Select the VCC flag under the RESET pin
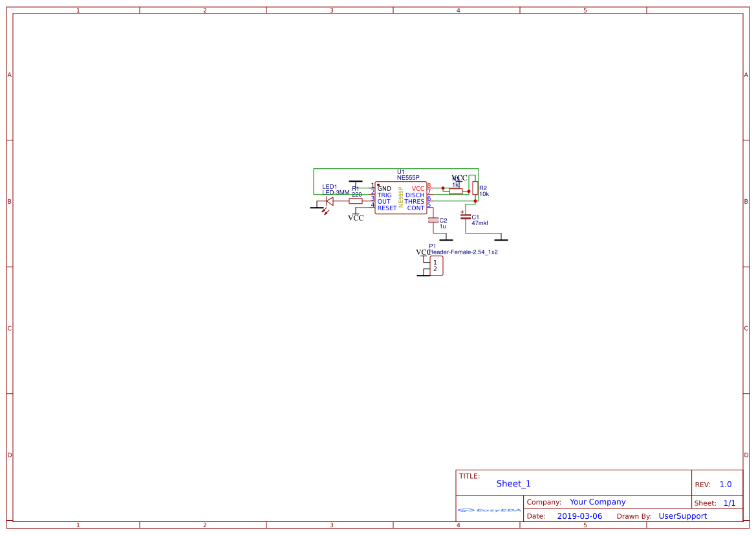Screen dimensions: 756x535 click(356, 216)
